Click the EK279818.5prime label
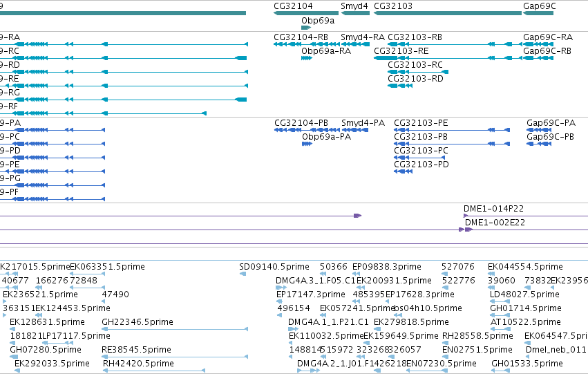Viewport: 588px width, 374px height. click(x=411, y=322)
